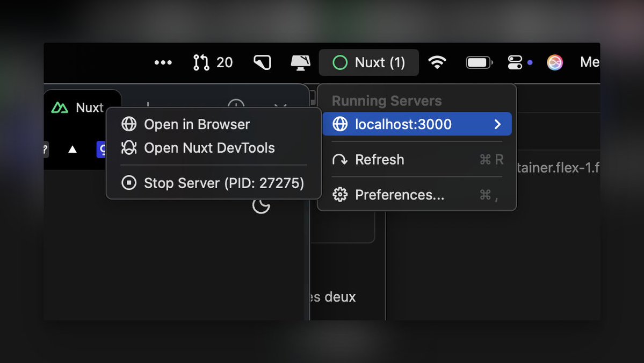Click the gear icon beside Preferences
Image resolution: width=644 pixels, height=363 pixels.
(339, 195)
